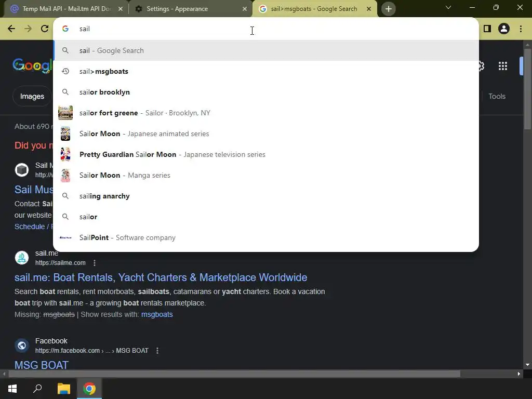The height and width of the screenshot is (399, 532).
Task: Choose Sailor Moon Japanese animated series
Action: tap(266, 134)
